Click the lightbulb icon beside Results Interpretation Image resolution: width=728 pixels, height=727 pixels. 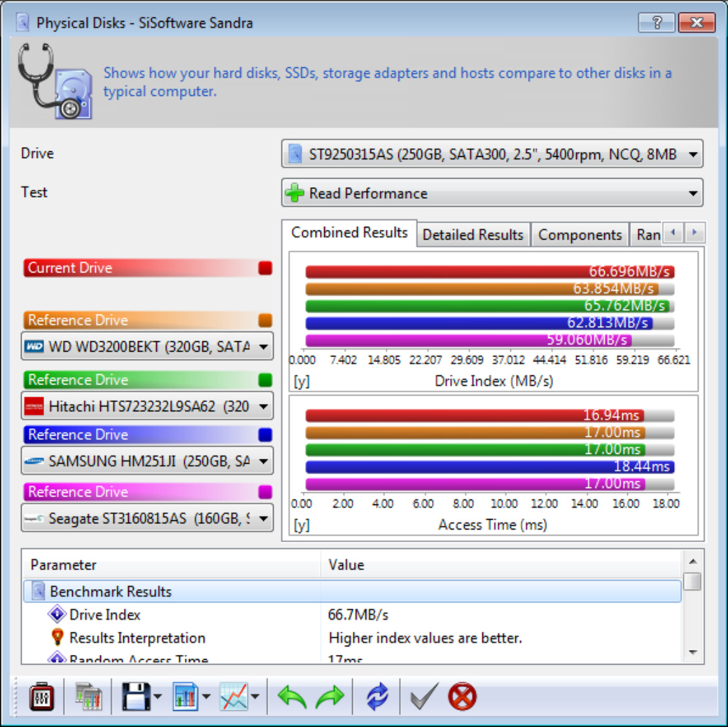pyautogui.click(x=57, y=637)
